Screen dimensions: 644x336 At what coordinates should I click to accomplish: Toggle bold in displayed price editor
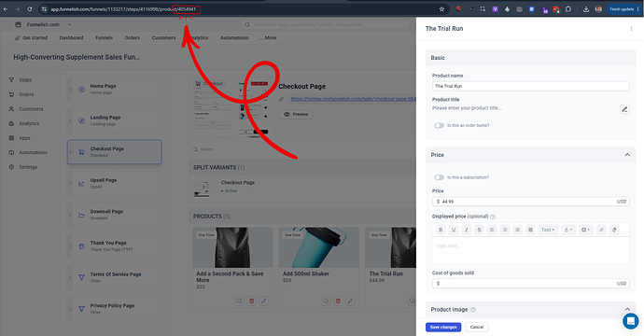click(x=441, y=230)
